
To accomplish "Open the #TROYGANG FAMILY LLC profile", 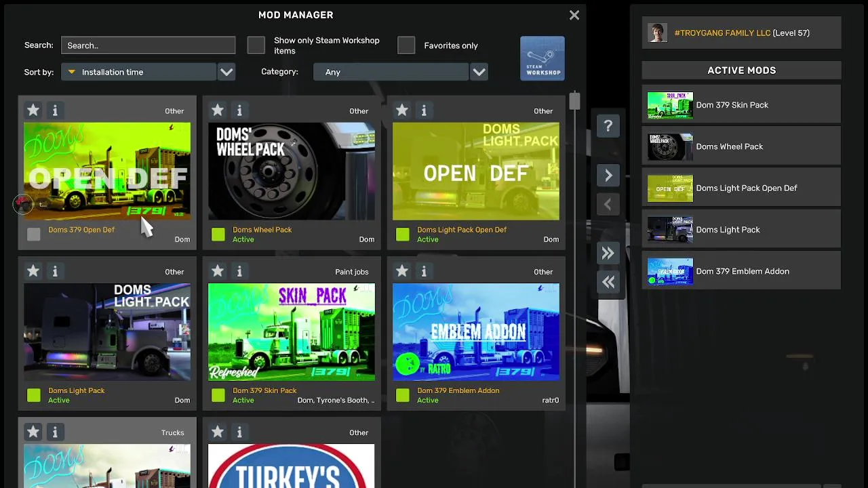I will (x=741, y=33).
